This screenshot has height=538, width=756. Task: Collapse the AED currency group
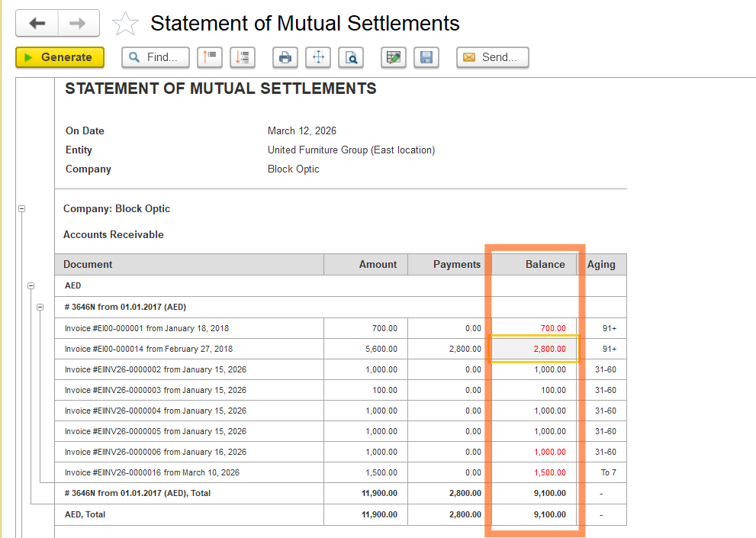(31, 285)
